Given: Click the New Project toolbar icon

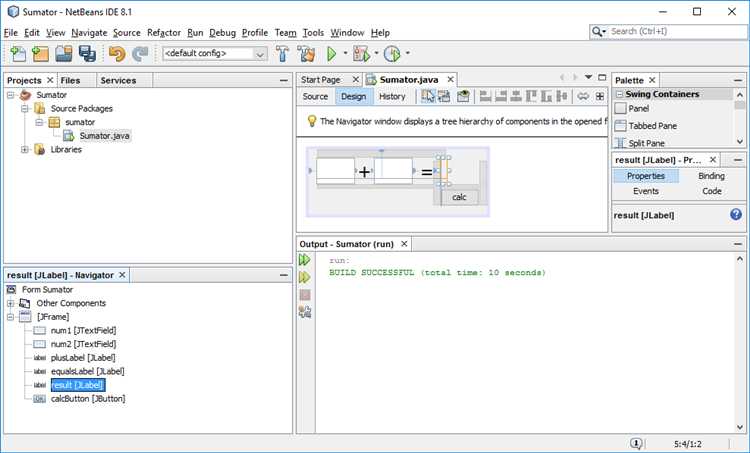Looking at the screenshot, I should pyautogui.click(x=41, y=54).
